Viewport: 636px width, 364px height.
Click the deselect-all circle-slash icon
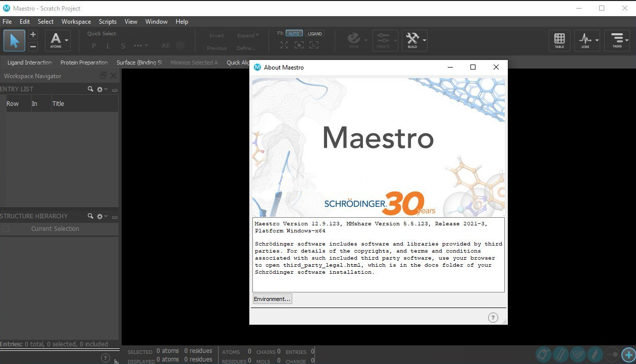click(x=180, y=45)
